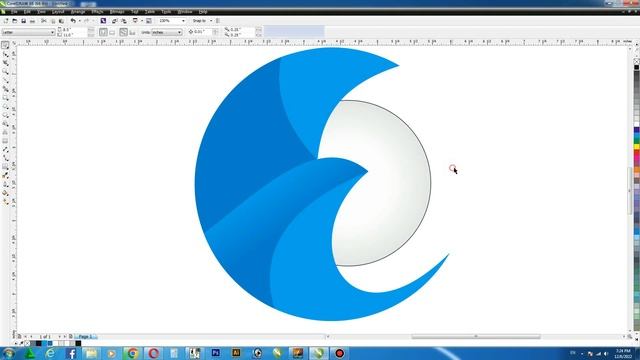Switch to the Page 1 tab
640x360 pixels.
85,337
